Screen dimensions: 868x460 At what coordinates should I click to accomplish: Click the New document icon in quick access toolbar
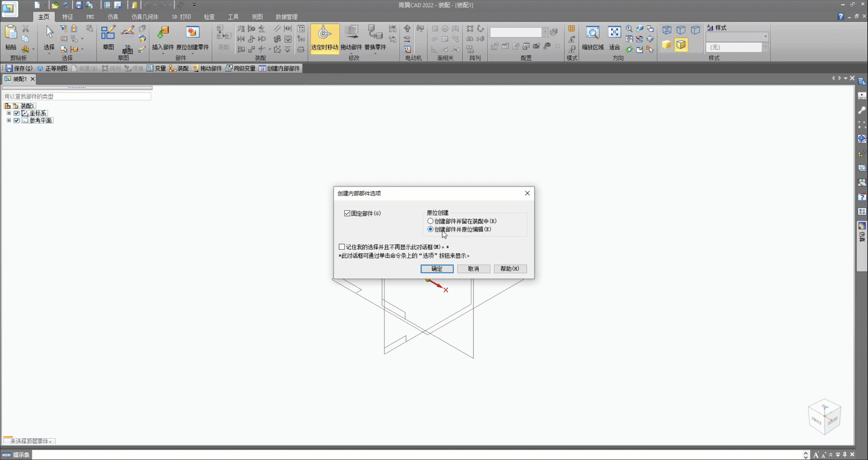tap(37, 5)
